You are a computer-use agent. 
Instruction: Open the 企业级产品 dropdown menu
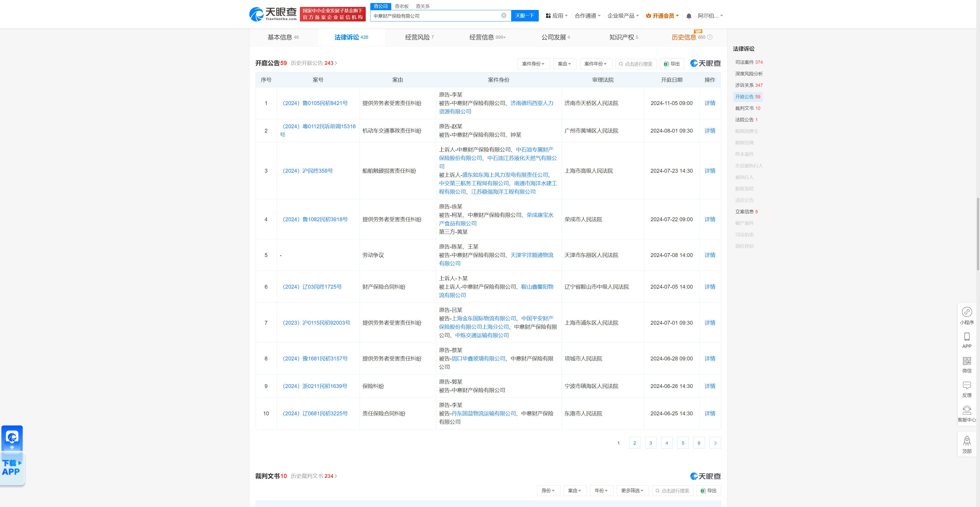pos(623,16)
